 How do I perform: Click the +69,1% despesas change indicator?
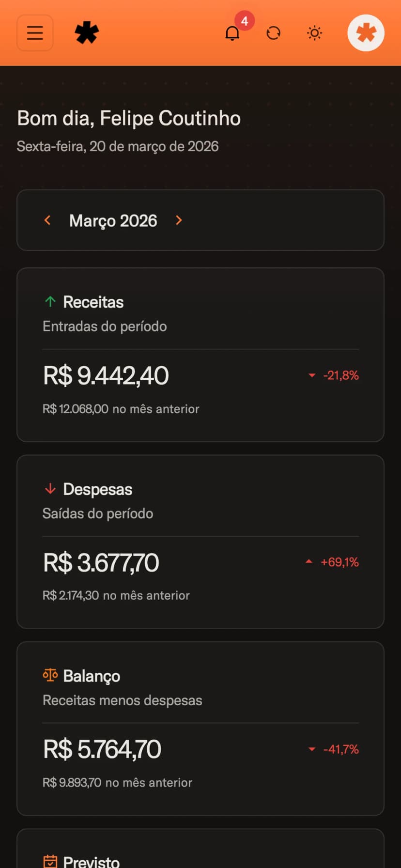click(333, 562)
